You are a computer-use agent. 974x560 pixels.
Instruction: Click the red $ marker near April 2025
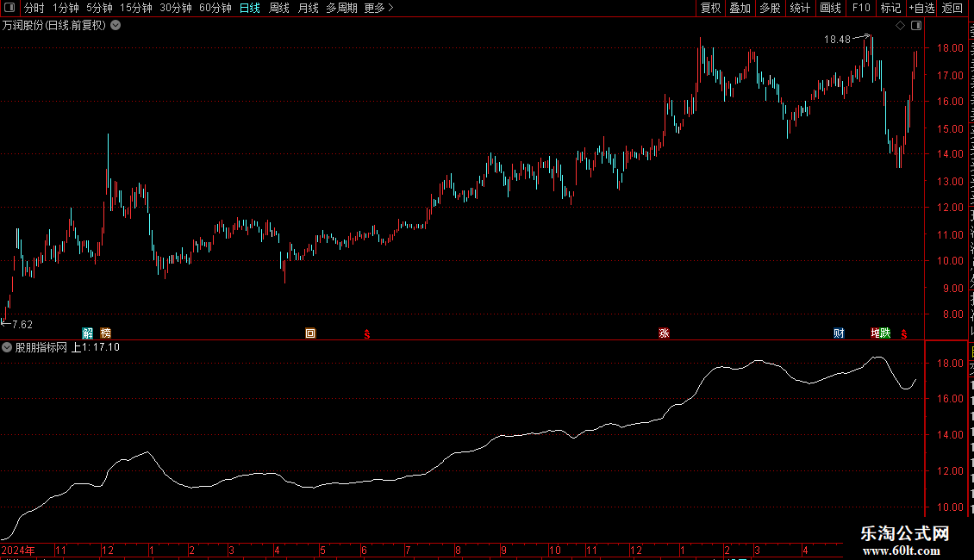coord(904,334)
